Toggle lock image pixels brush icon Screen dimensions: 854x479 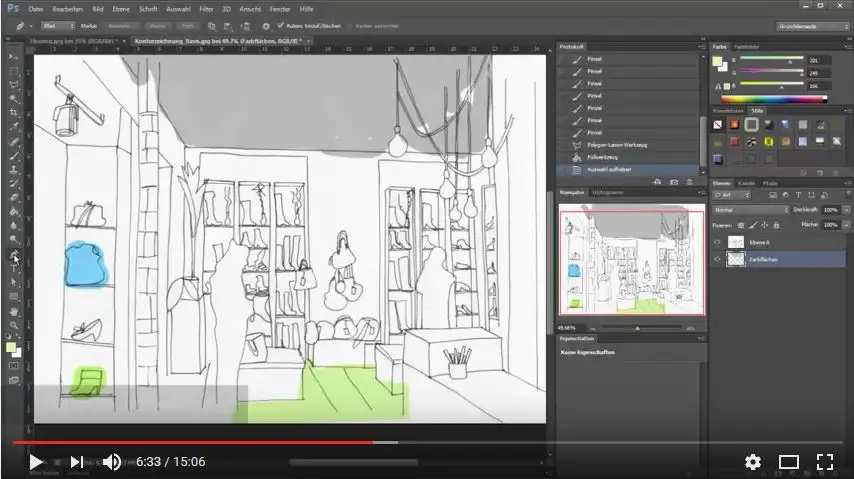tap(753, 225)
